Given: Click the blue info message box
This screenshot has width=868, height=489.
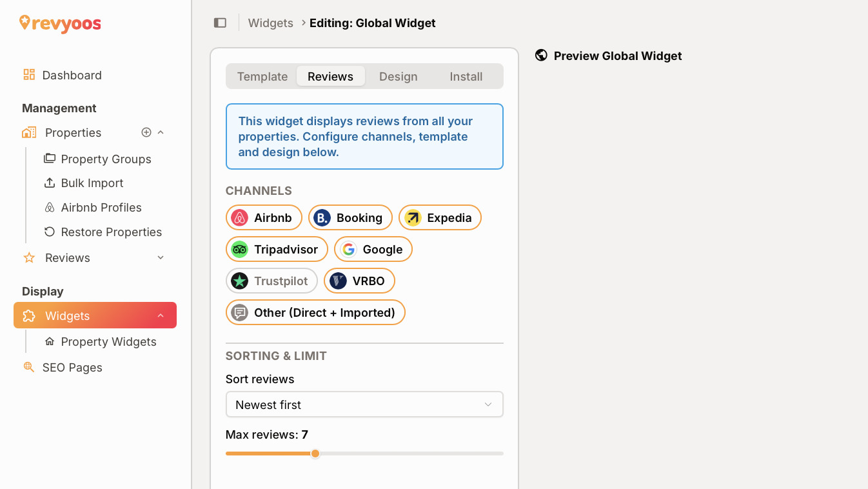Looking at the screenshot, I should point(364,136).
